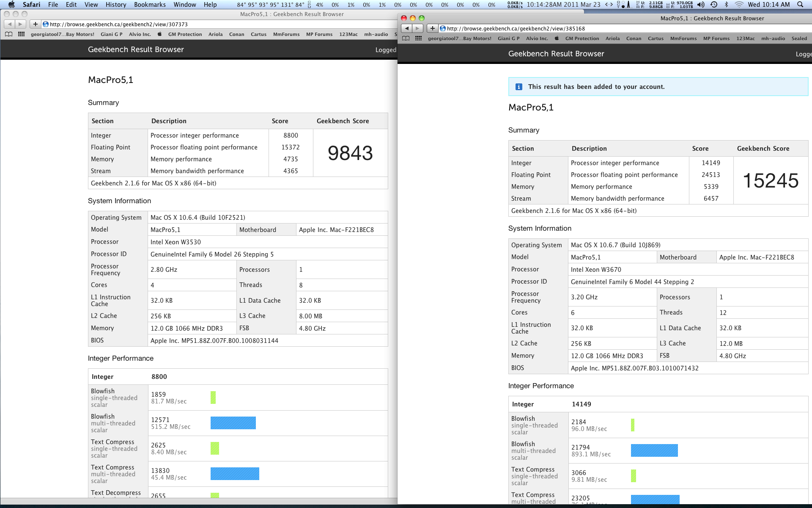
Task: Click the Apple logo bookmark in front window
Action: (557, 39)
